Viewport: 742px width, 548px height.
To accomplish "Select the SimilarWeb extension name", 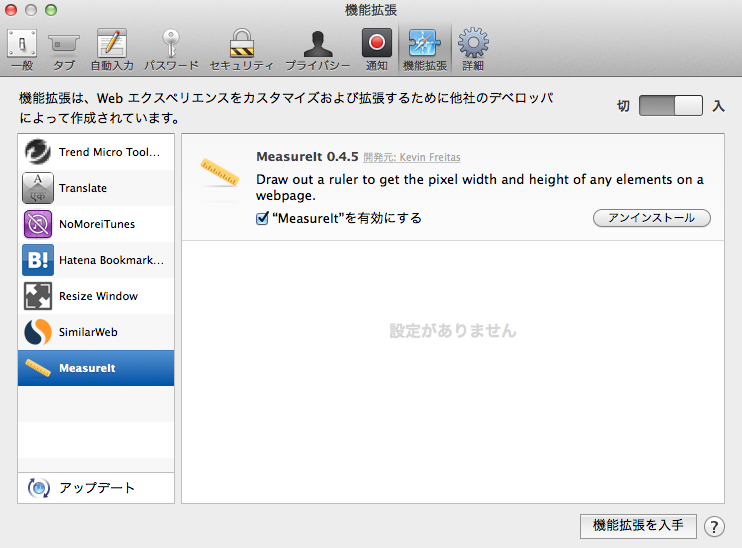I will point(88,332).
